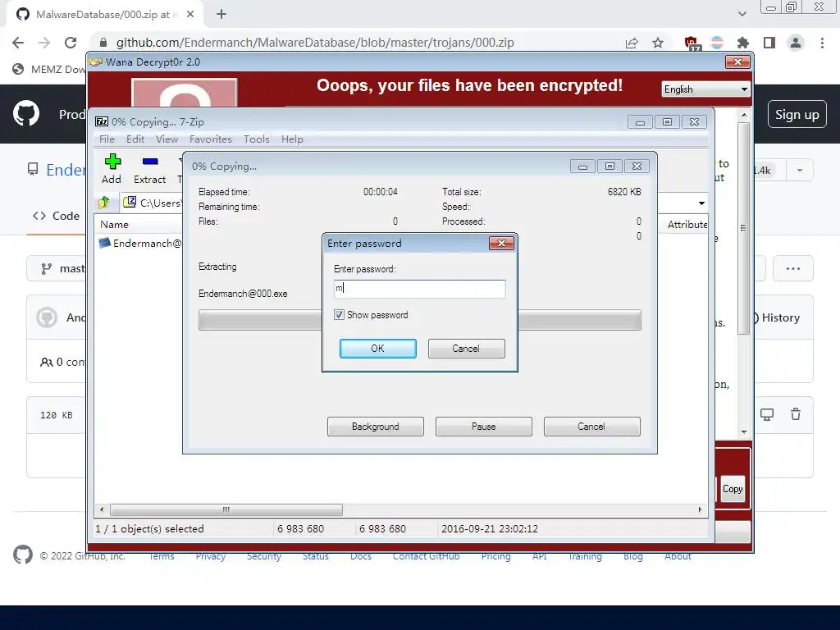Viewport: 840px width, 630px height.
Task: Click the Wana Decrypt0r text scrollbar down arrow
Action: click(743, 431)
